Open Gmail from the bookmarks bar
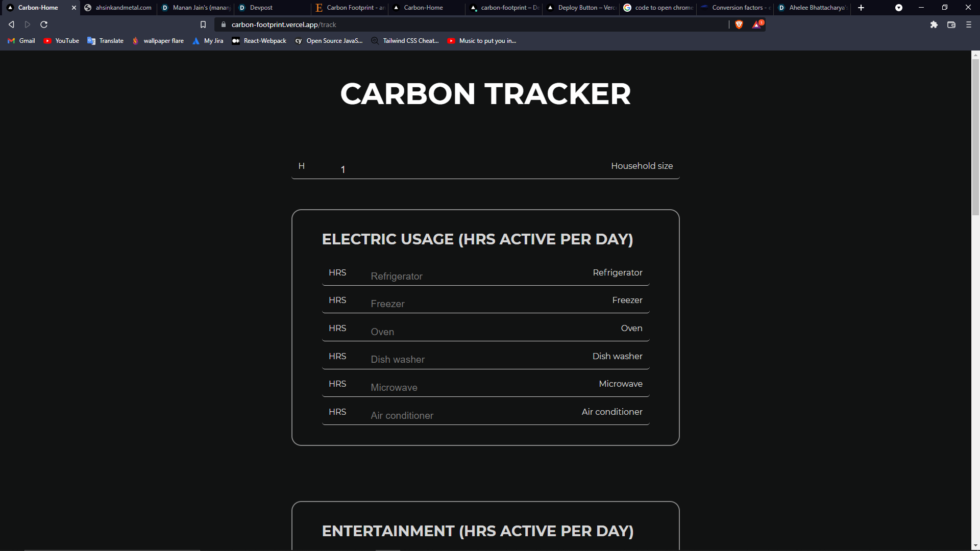 (x=21, y=41)
